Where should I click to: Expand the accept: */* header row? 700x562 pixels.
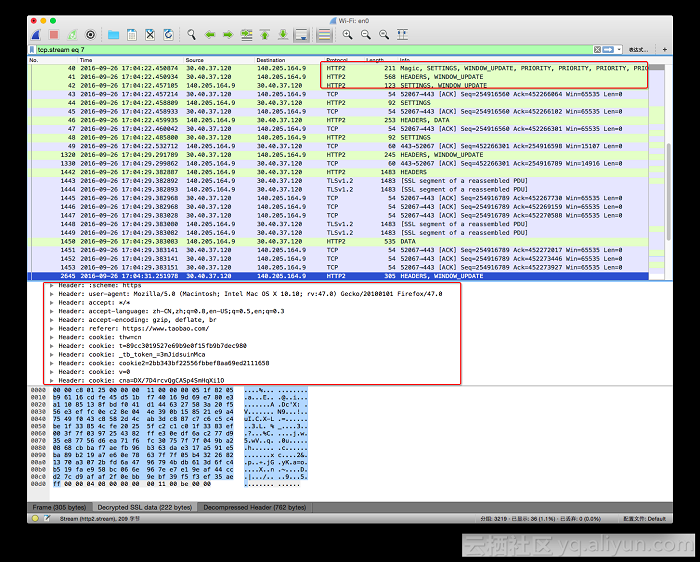coord(52,303)
